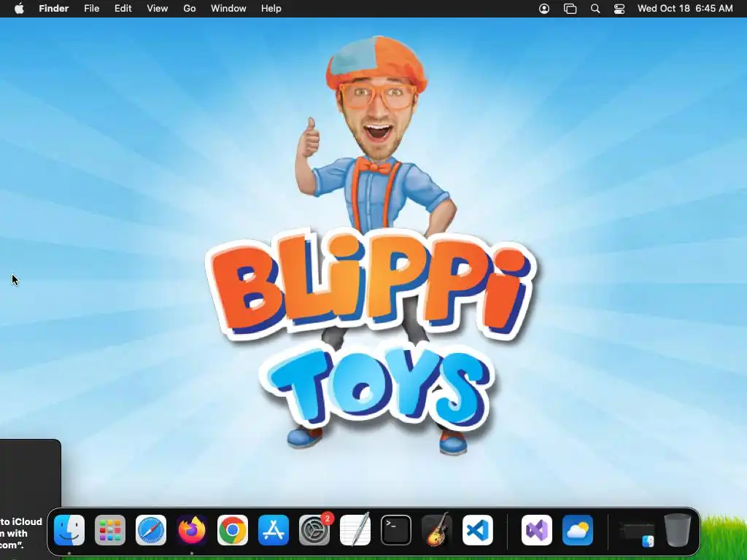Click the date and time clock
Viewport: 747px width, 560px height.
point(685,9)
